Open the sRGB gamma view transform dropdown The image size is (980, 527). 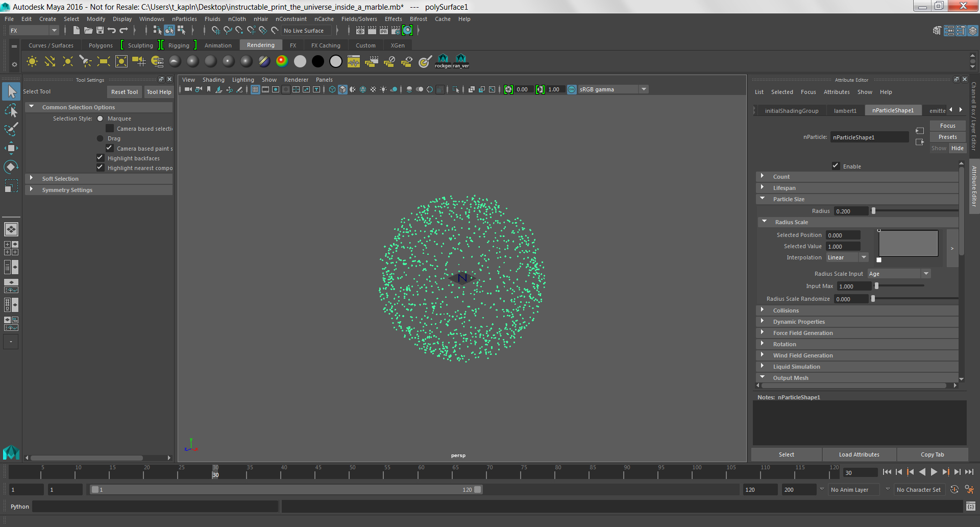613,89
